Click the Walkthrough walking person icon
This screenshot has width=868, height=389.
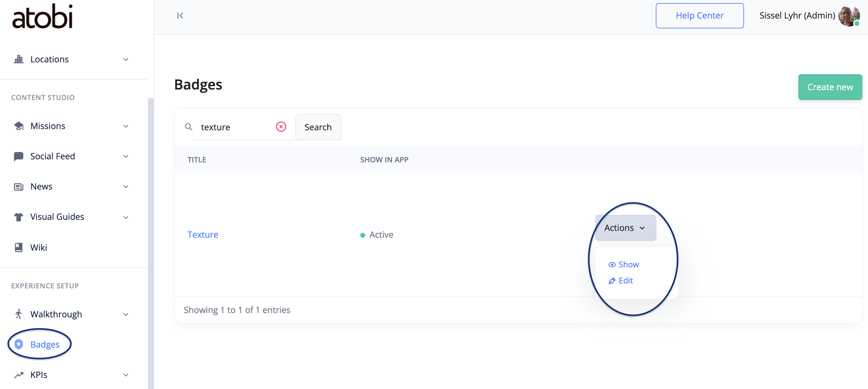click(x=19, y=314)
